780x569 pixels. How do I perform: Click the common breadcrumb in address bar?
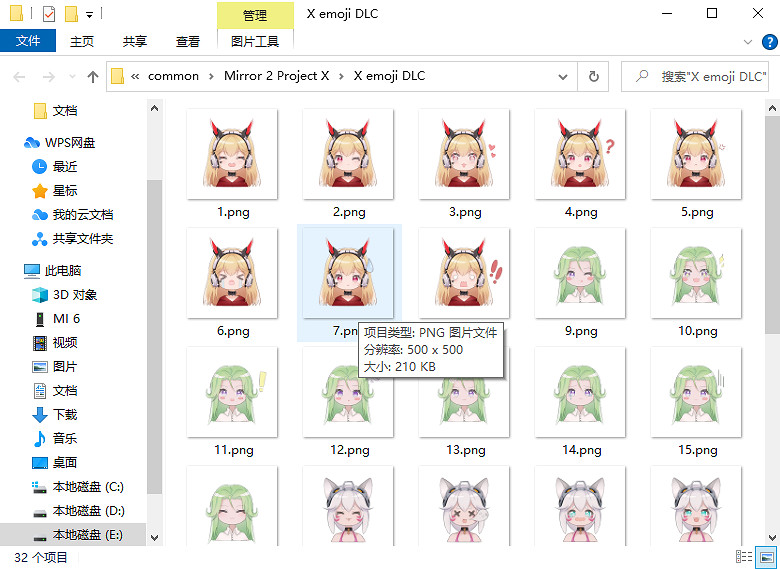pyautogui.click(x=173, y=76)
